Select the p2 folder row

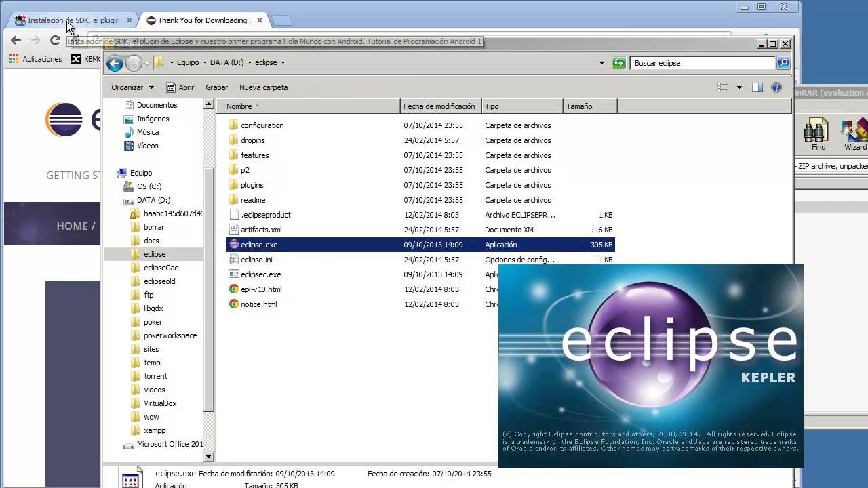(x=420, y=170)
